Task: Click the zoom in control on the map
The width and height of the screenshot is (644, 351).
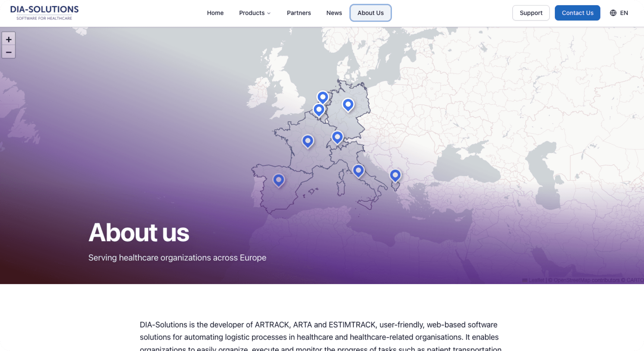Action: click(9, 39)
